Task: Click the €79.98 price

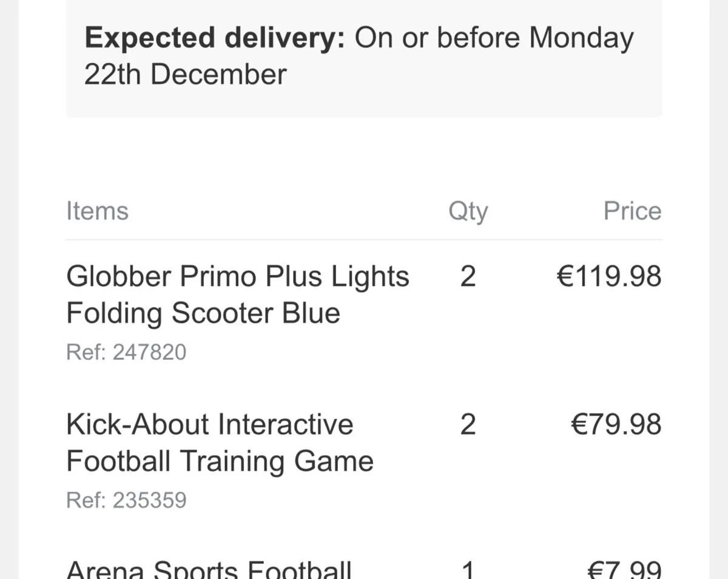Action: click(x=616, y=425)
